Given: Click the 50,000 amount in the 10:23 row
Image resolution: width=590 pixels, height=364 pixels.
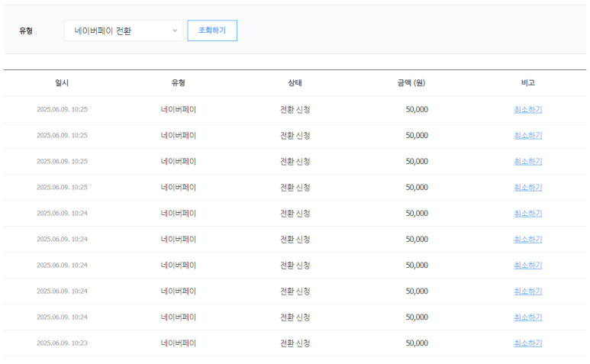Looking at the screenshot, I should [417, 343].
